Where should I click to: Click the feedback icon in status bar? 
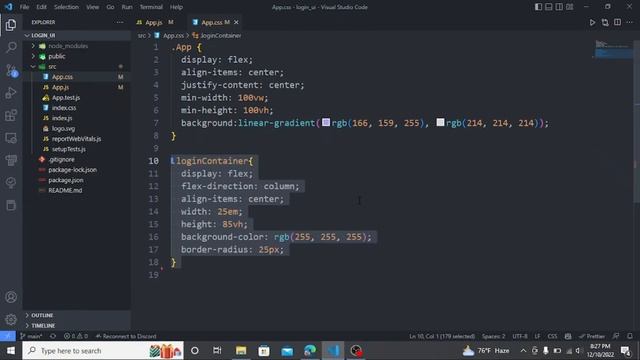tap(616, 336)
